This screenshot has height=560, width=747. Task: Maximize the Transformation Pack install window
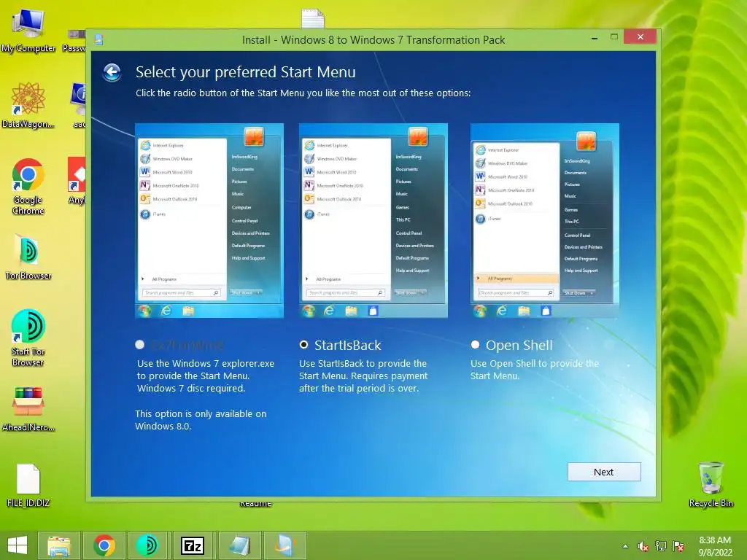click(614, 36)
